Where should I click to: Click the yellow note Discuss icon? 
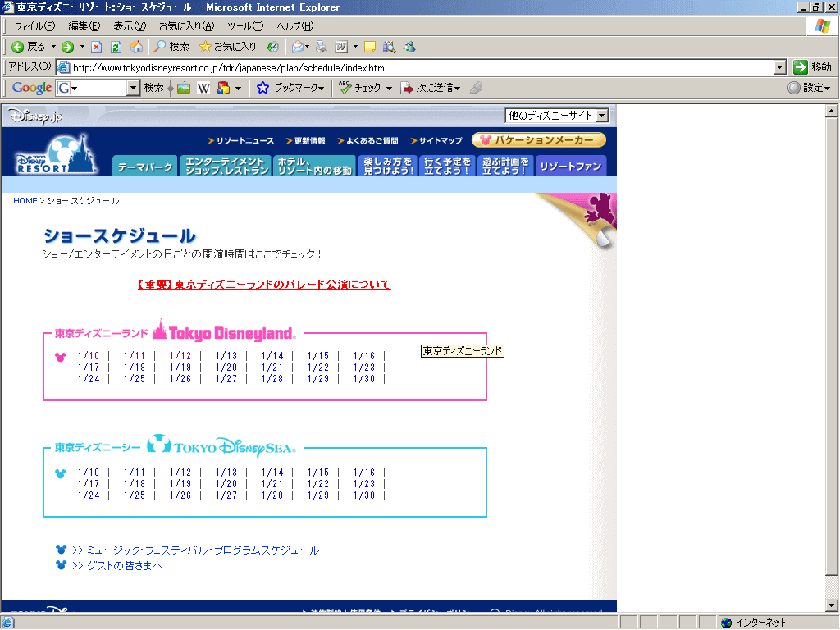(x=370, y=47)
